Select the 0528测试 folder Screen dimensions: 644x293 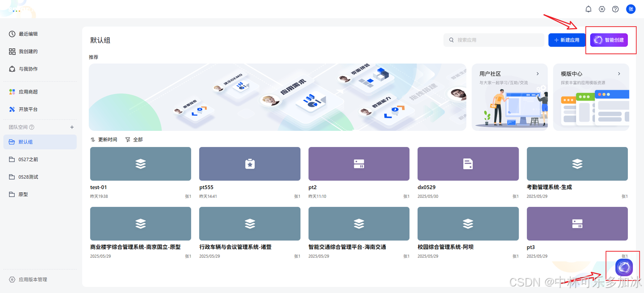(x=39, y=177)
